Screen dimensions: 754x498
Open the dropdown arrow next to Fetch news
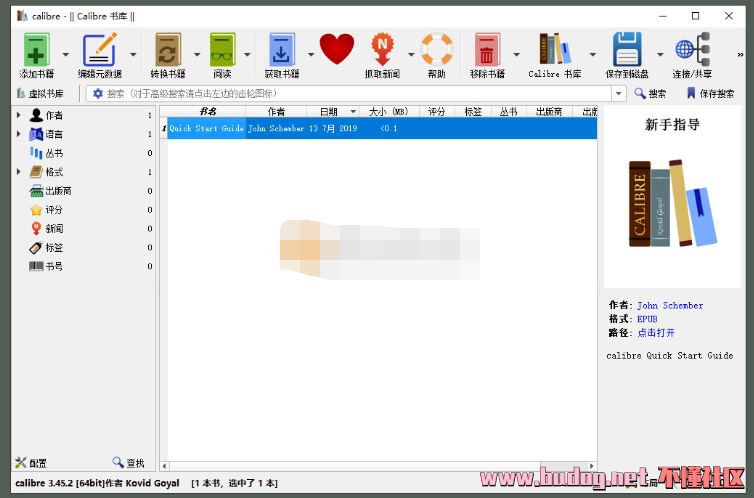tap(411, 54)
